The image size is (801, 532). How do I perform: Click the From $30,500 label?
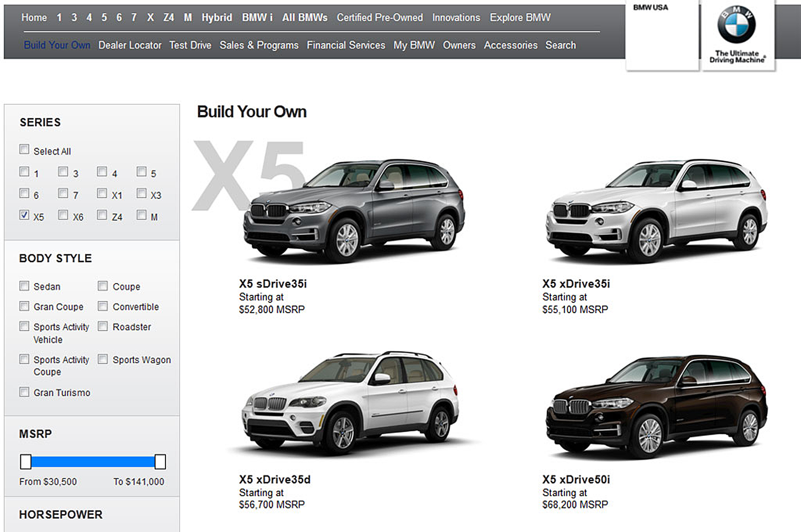48,482
